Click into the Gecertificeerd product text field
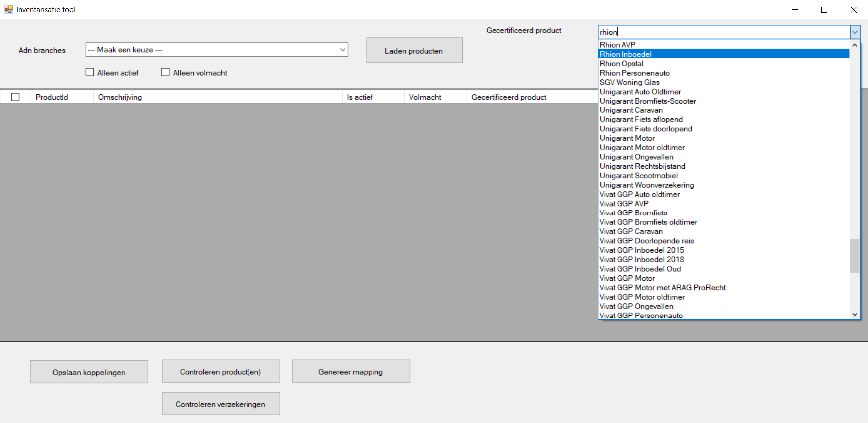 [x=724, y=32]
